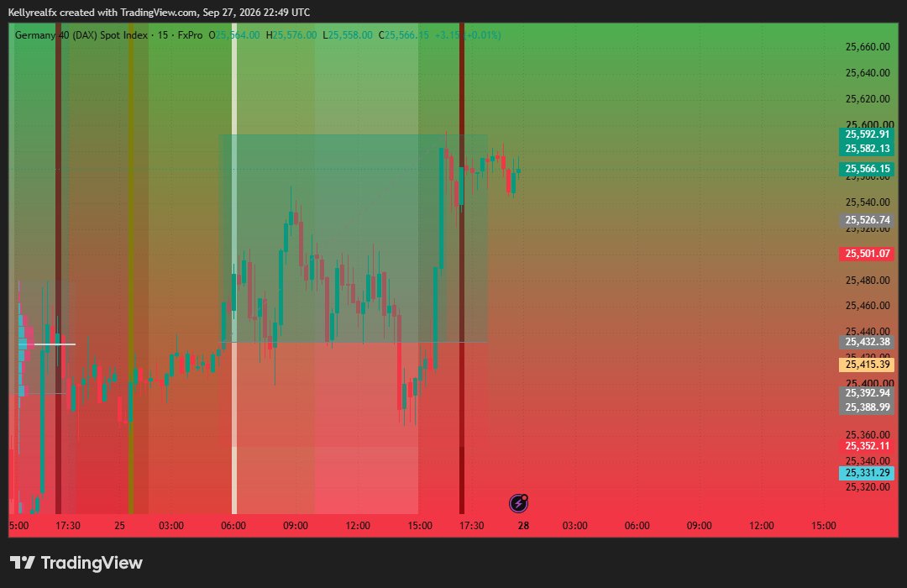The image size is (907, 588).
Task: Select the 25,392.94 price label
Action: pyautogui.click(x=867, y=394)
